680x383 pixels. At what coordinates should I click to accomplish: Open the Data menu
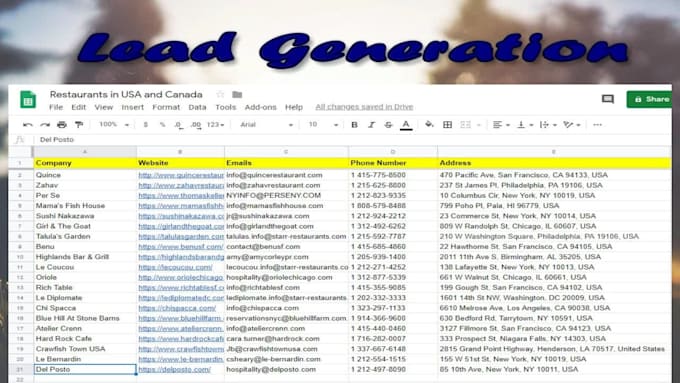point(197,107)
